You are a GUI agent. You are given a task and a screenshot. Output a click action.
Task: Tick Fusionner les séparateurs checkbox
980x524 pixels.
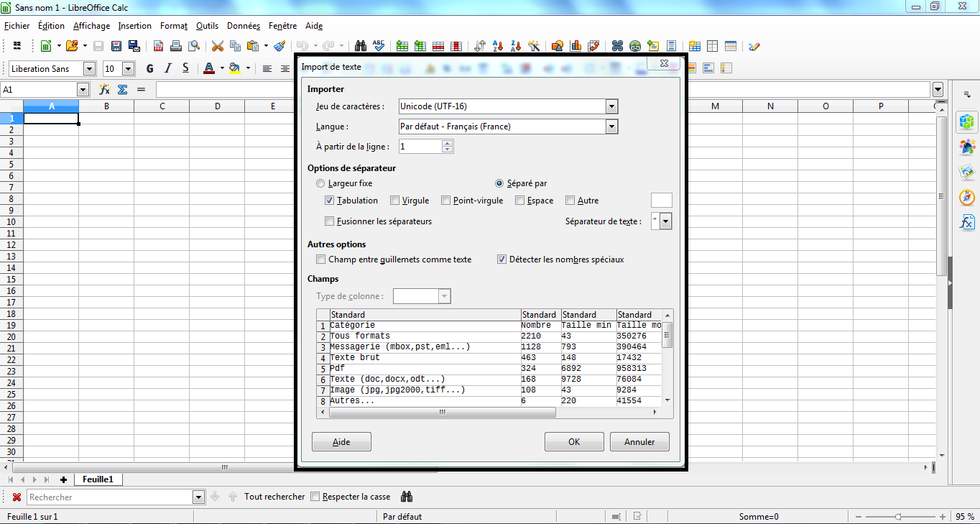330,221
